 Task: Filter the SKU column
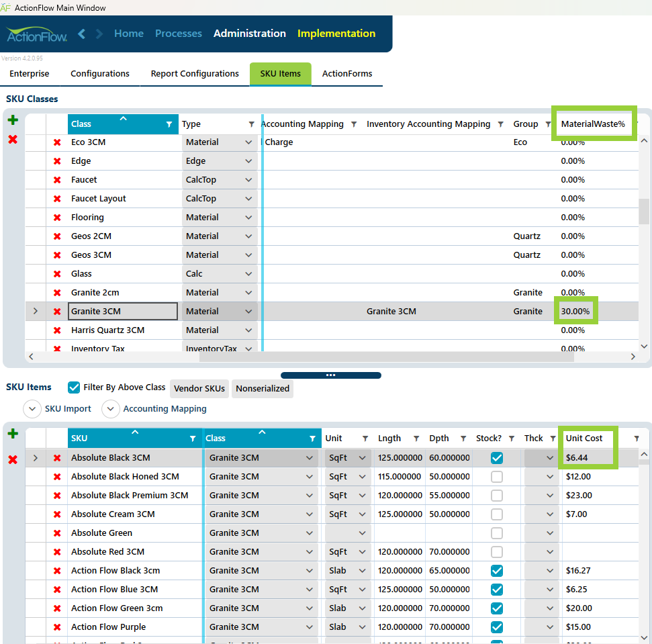tap(193, 439)
